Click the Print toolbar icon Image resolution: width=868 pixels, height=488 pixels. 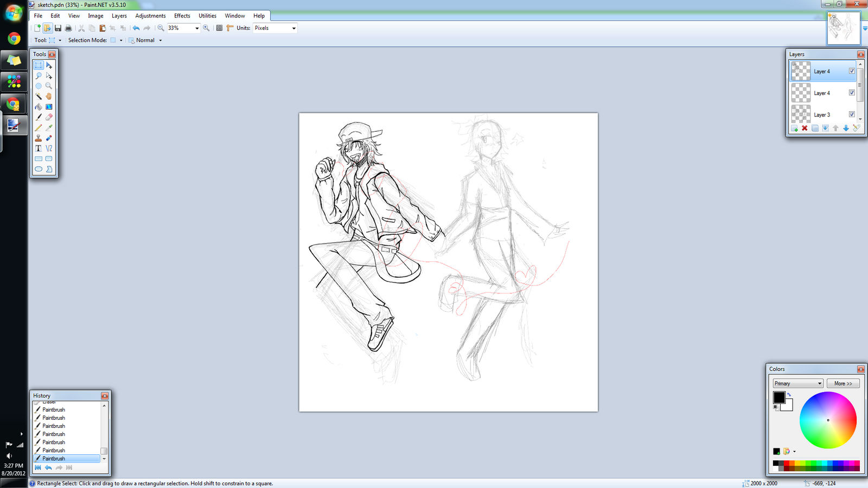point(68,28)
